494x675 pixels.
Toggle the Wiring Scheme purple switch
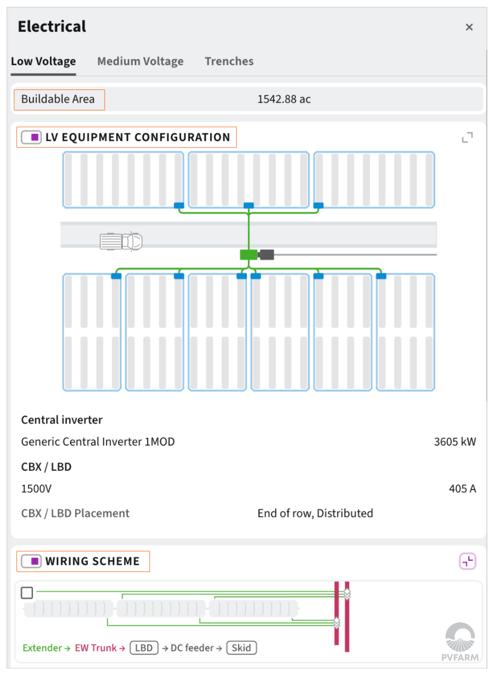coord(31,561)
